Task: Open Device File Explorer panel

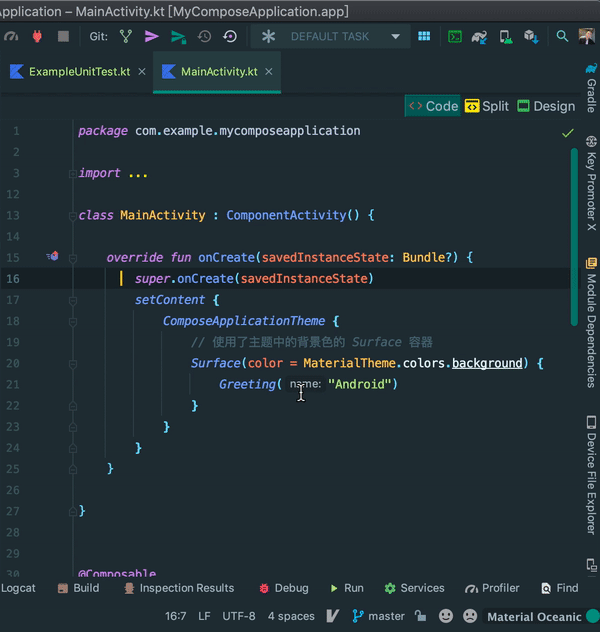Action: (591, 475)
